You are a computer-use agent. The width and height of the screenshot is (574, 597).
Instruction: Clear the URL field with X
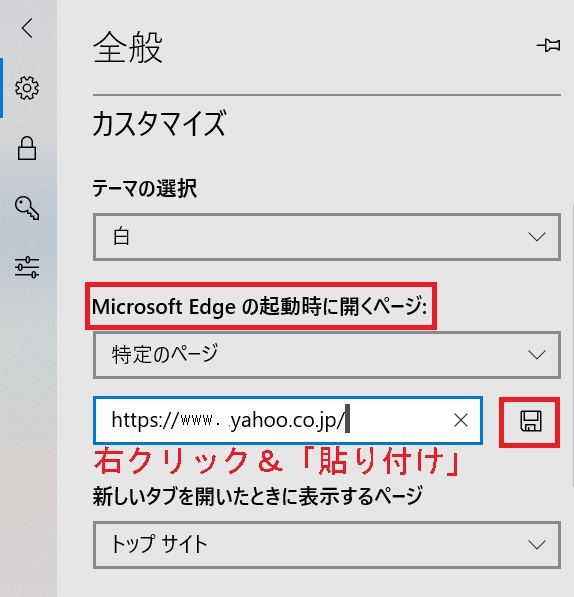461,420
